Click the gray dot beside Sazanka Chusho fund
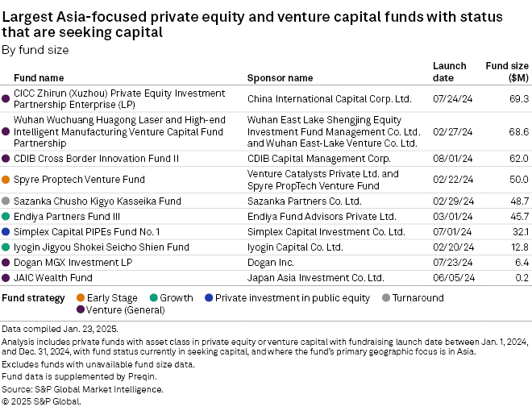The image size is (532, 415). (x=6, y=201)
